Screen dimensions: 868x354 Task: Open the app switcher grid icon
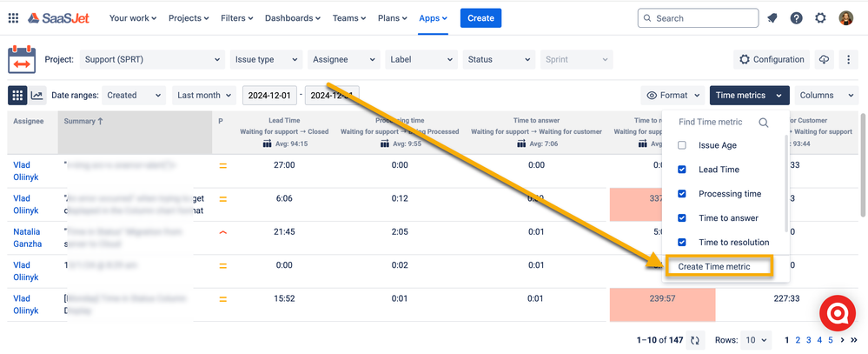[x=13, y=18]
